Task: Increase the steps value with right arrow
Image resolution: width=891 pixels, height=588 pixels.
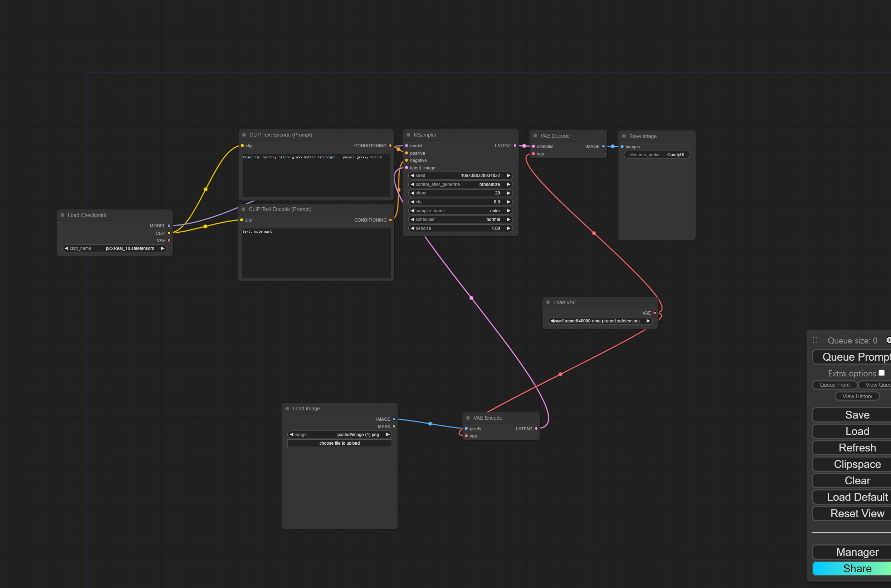Action: 508,193
